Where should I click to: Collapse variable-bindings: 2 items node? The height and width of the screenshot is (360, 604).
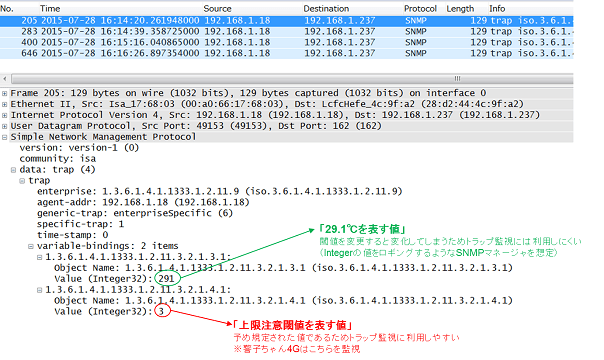coord(31,246)
